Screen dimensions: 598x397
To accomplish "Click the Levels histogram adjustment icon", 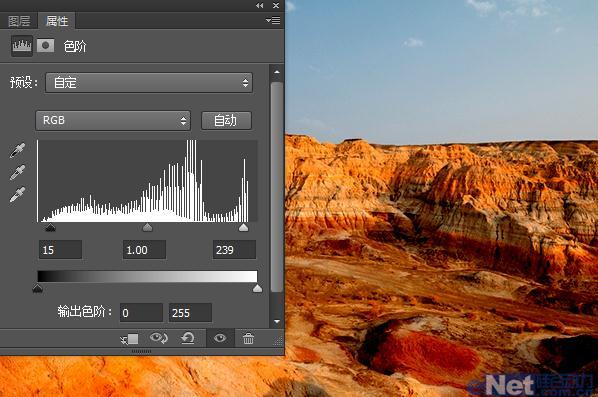I will pyautogui.click(x=22, y=46).
